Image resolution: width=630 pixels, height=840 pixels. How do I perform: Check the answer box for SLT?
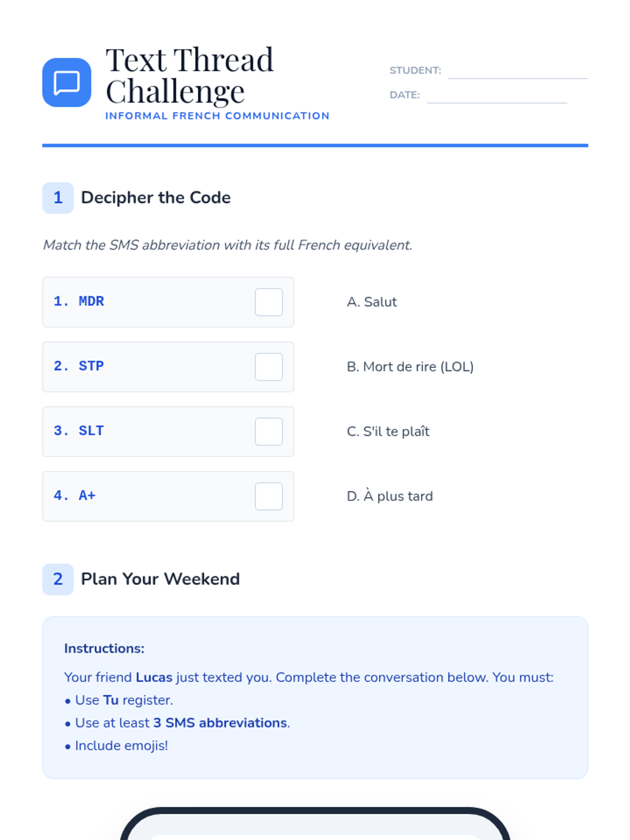click(269, 432)
